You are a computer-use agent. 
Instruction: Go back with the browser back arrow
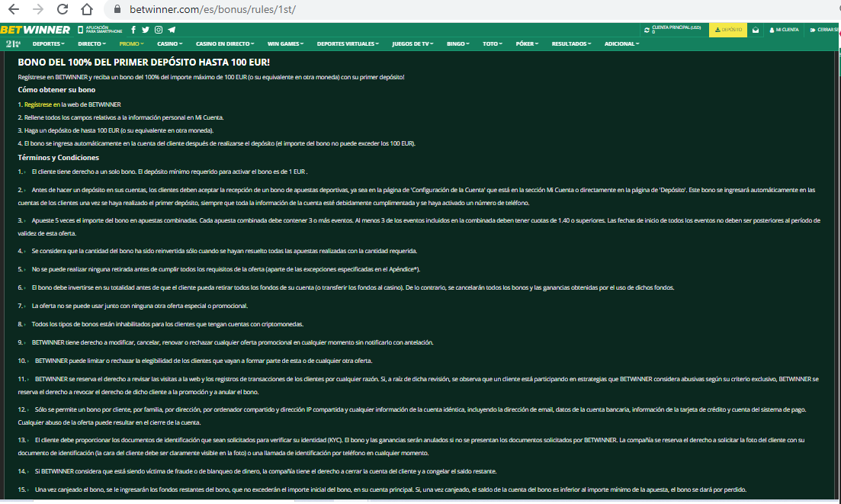14,9
